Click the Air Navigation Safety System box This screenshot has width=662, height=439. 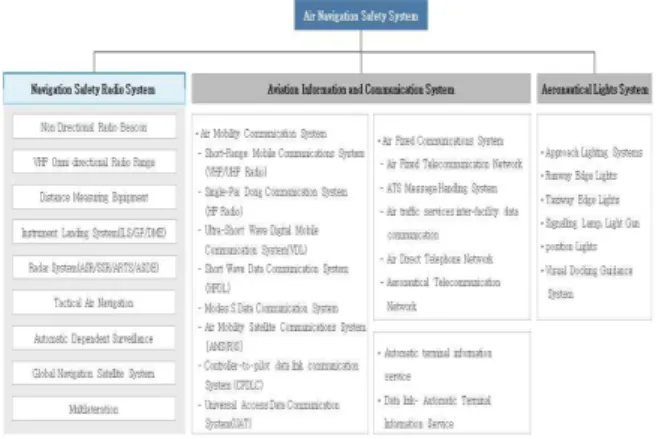pos(361,16)
